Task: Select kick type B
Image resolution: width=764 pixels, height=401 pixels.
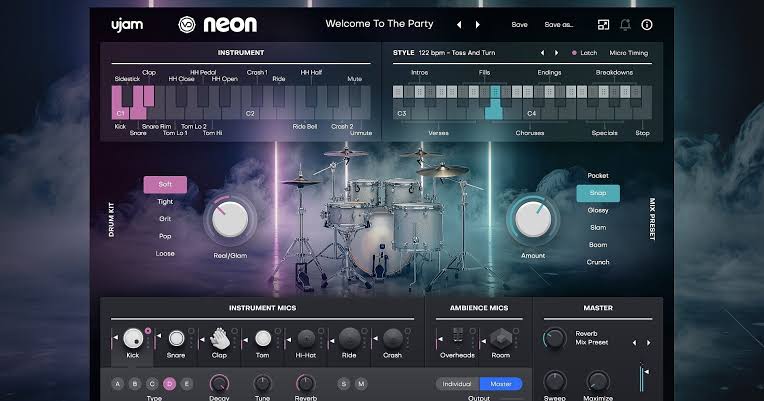Action: [x=135, y=383]
